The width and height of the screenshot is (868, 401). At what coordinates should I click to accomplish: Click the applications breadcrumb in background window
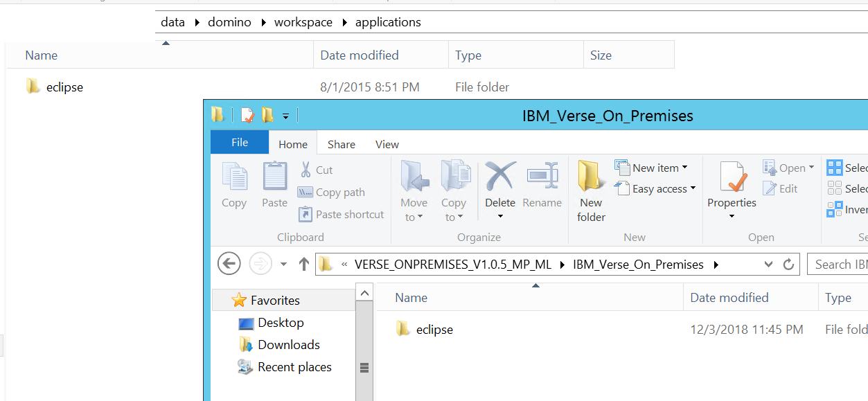click(x=388, y=22)
